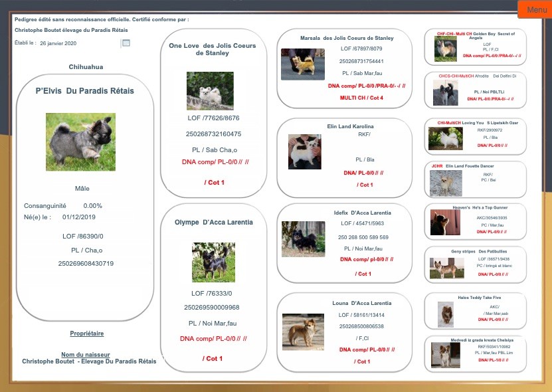Click Idefix D'Acca Larentia photo
The width and height of the screenshot is (552, 392).
(303, 239)
